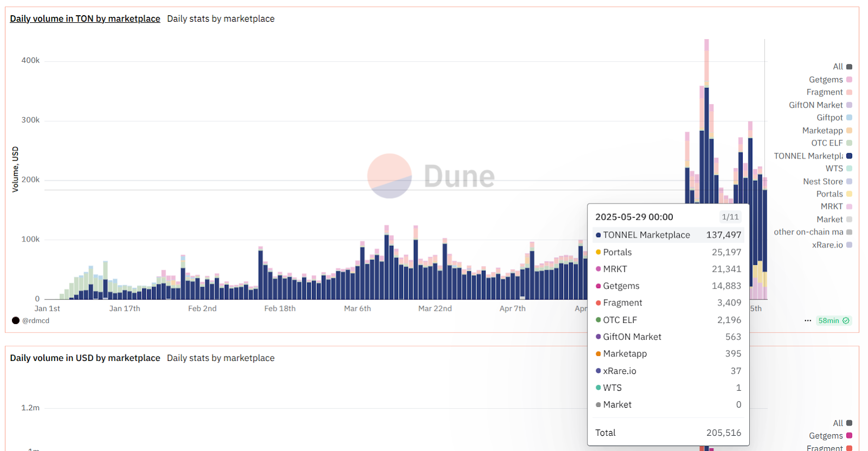Click the Getgems legend dot in USD chart
868x451 pixels.
849,436
